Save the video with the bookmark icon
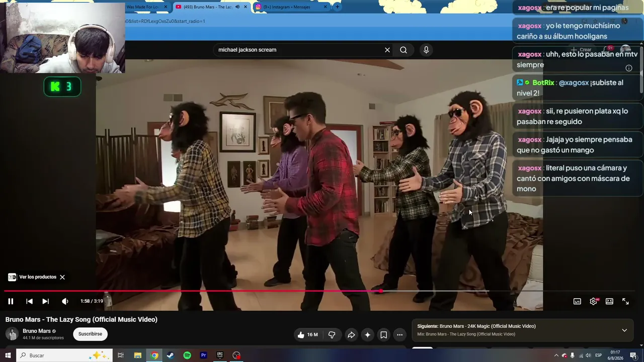The width and height of the screenshot is (644, 362). click(383, 335)
